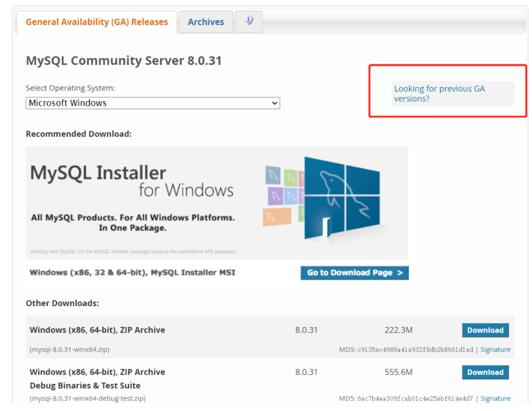Click the MD5 checksum starting with 6ac7b4aa

(x=415, y=398)
